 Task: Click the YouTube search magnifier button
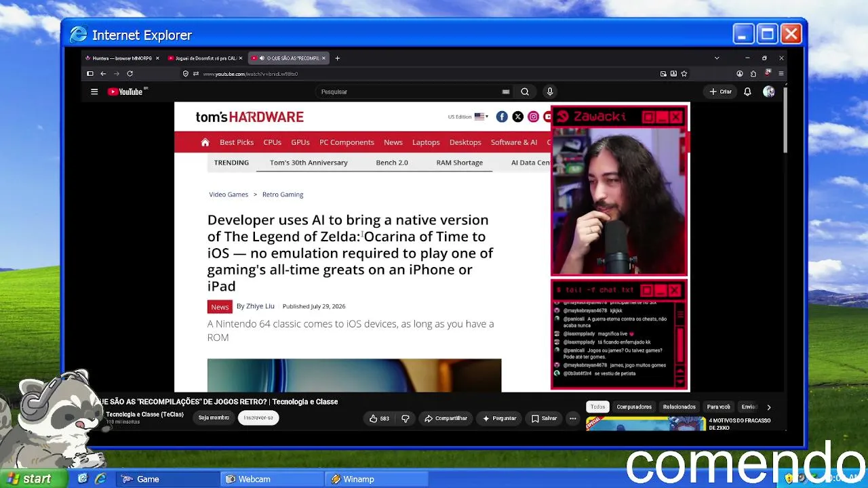[525, 91]
